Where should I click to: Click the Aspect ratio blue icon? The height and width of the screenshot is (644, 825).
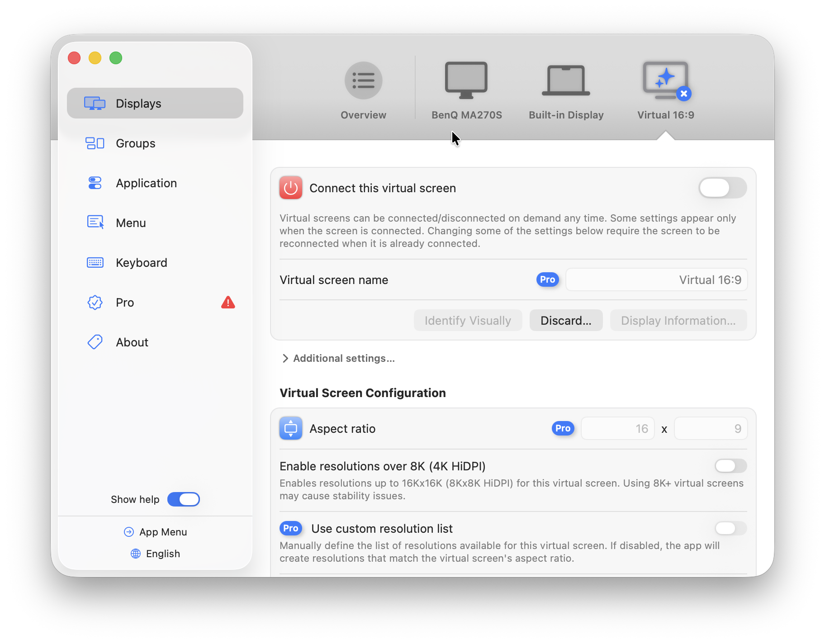click(x=291, y=428)
